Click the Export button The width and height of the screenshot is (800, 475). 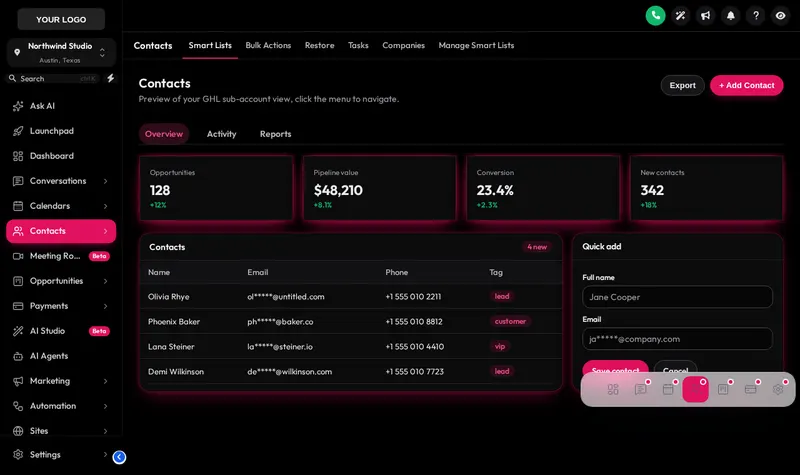(x=682, y=85)
